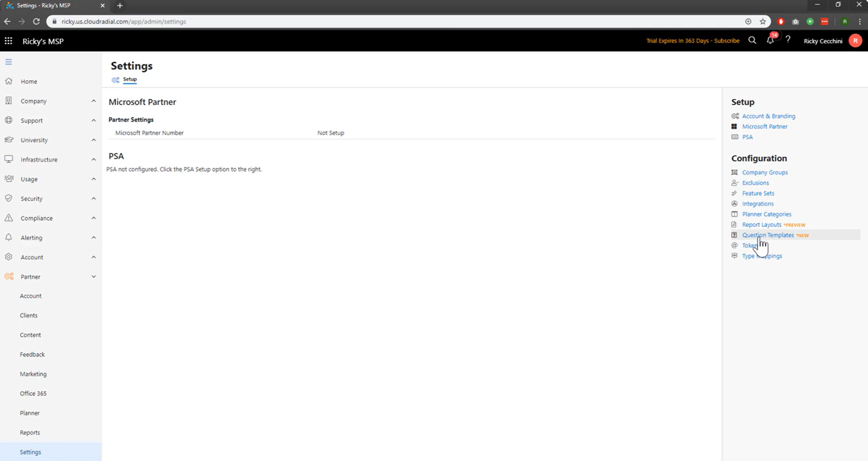Click the University graduation cap icon

click(9, 140)
